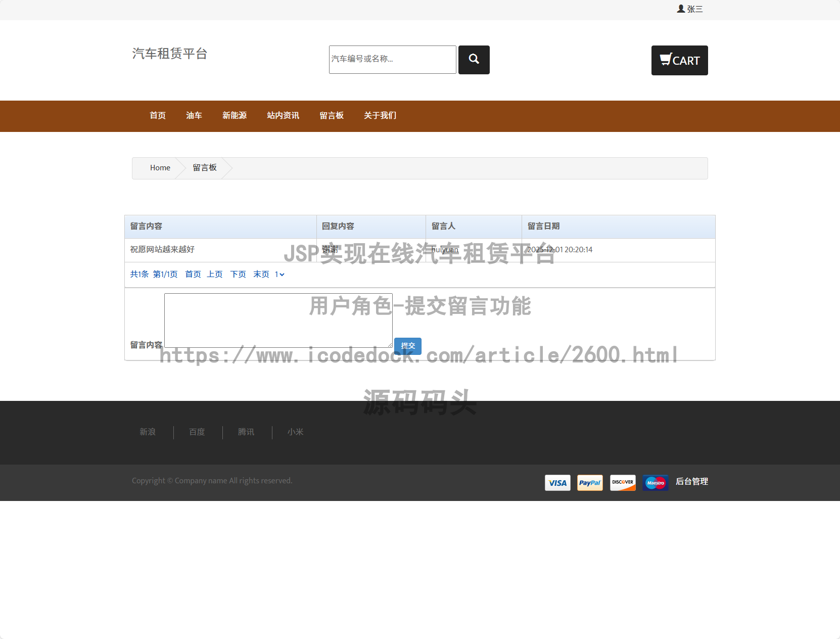The width and height of the screenshot is (840, 639).
Task: Click 下页 to go to next page
Action: (x=238, y=274)
